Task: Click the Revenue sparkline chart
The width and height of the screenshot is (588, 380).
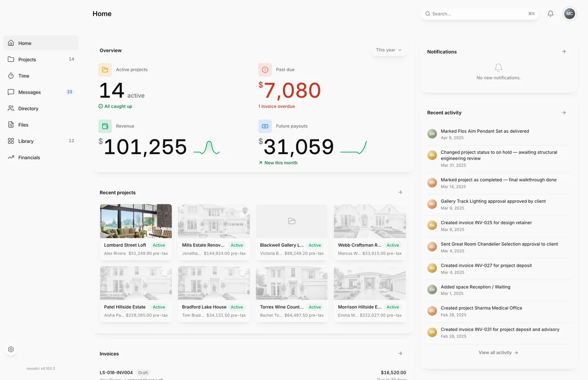Action: point(206,147)
